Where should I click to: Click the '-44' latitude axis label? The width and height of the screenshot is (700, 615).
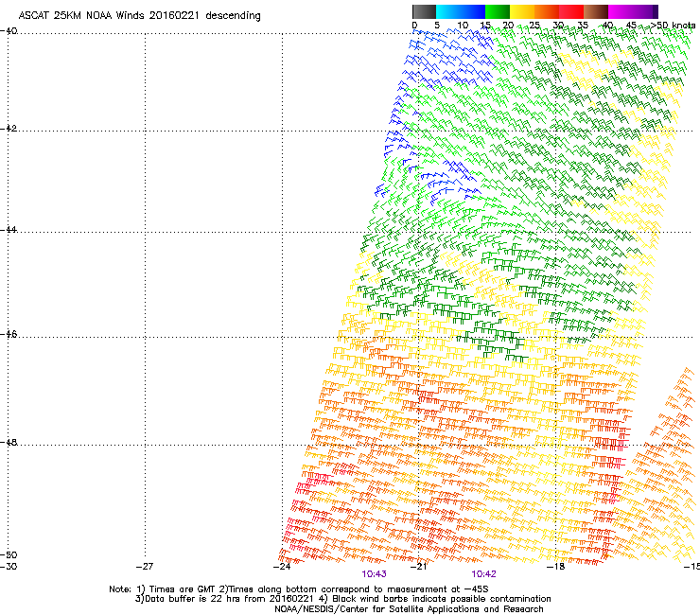9,230
